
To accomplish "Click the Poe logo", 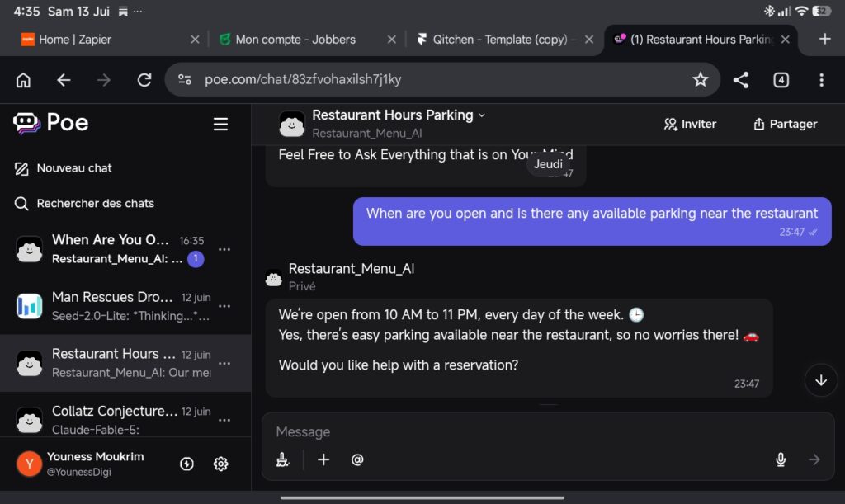I will click(x=50, y=123).
